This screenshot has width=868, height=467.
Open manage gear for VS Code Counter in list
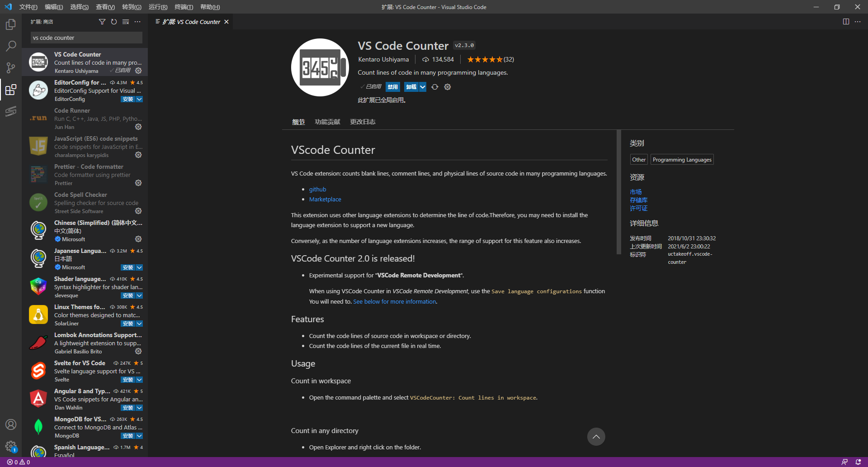point(138,71)
